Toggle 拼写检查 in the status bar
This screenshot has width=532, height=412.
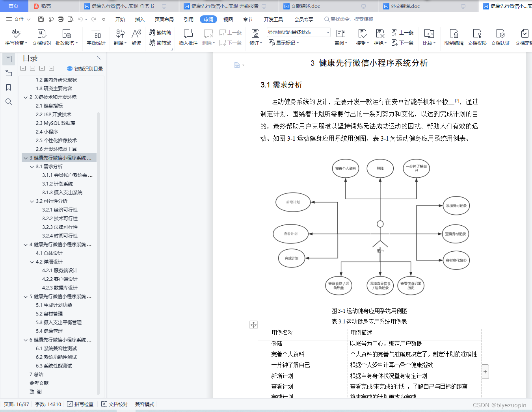click(80, 404)
